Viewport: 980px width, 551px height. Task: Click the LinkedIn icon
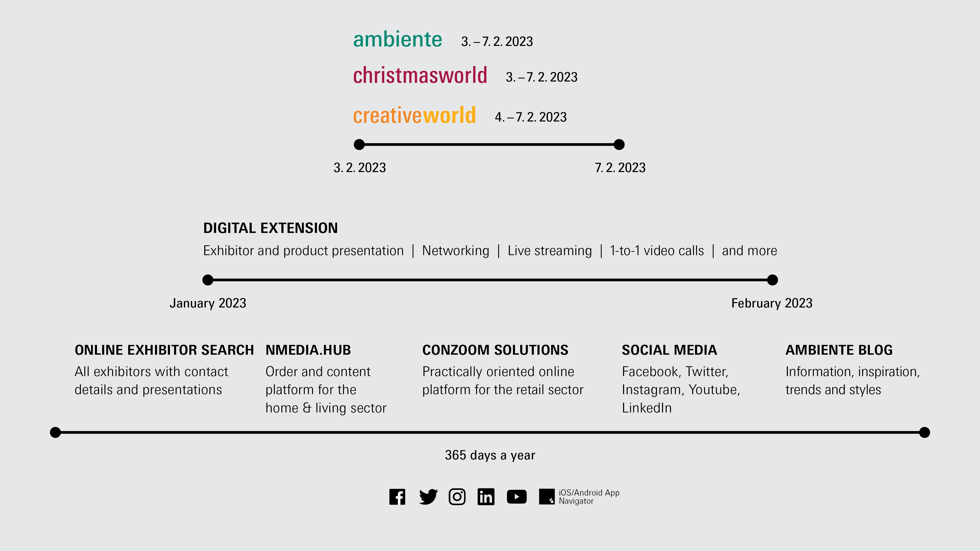click(x=486, y=497)
